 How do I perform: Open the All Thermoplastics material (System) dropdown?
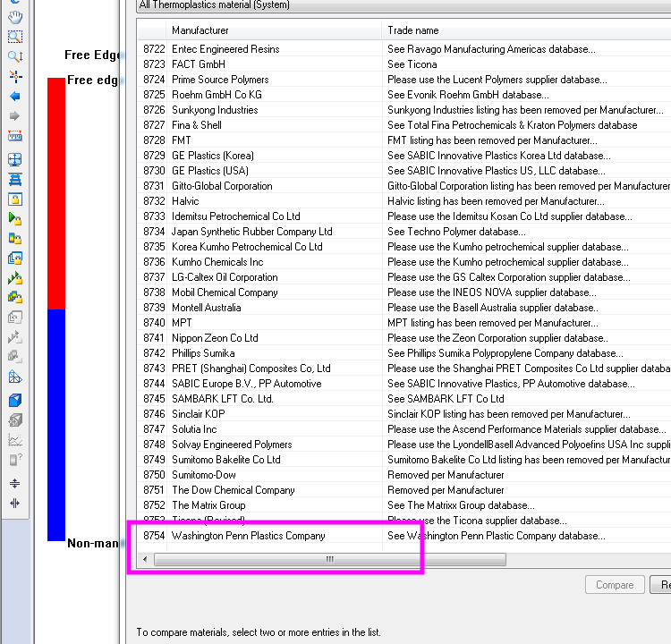click(x=403, y=5)
